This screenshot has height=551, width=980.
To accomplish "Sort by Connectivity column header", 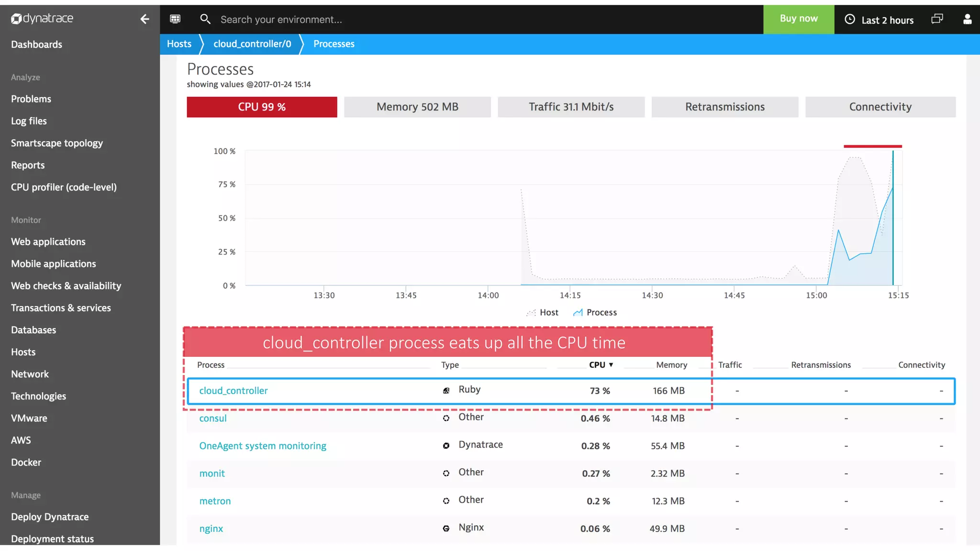I will [x=922, y=365].
